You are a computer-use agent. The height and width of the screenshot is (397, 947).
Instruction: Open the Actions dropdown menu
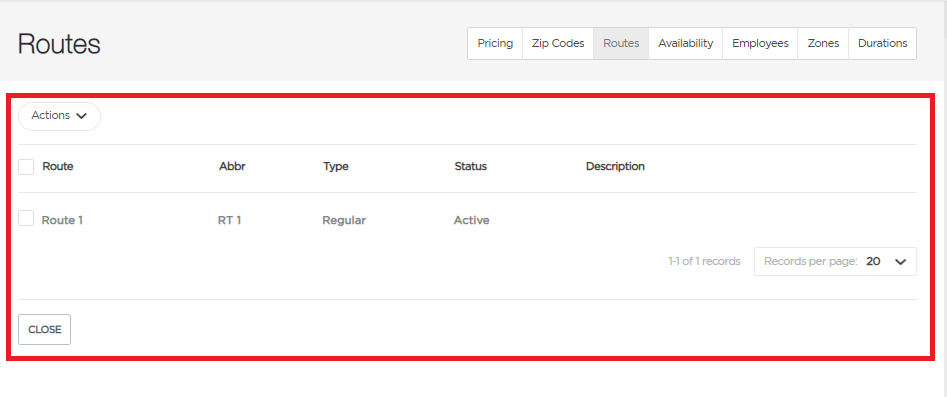59,116
